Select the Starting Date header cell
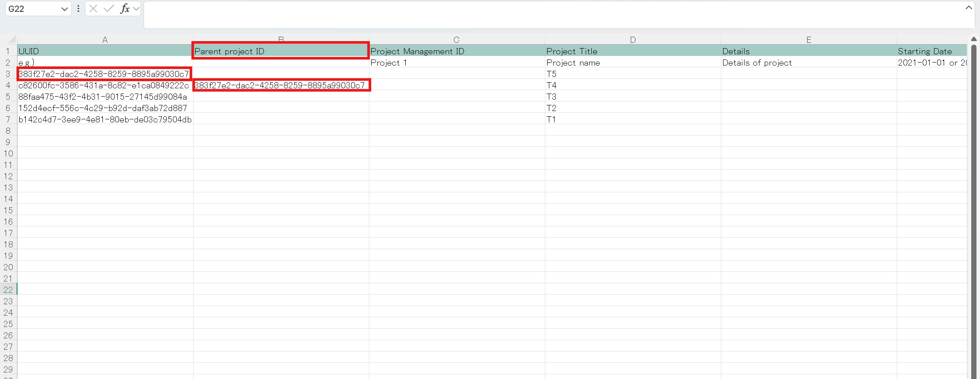Viewport: 980px width, 379px height. point(931,51)
